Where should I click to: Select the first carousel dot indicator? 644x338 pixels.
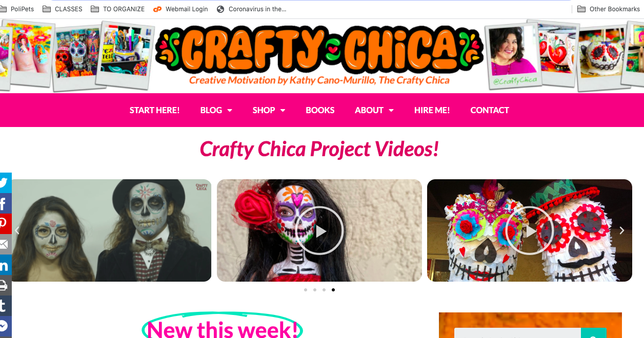pyautogui.click(x=306, y=290)
